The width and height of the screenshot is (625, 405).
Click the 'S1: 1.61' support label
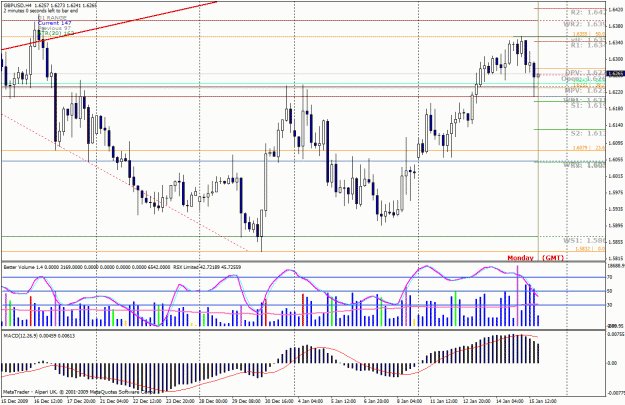tap(588, 106)
